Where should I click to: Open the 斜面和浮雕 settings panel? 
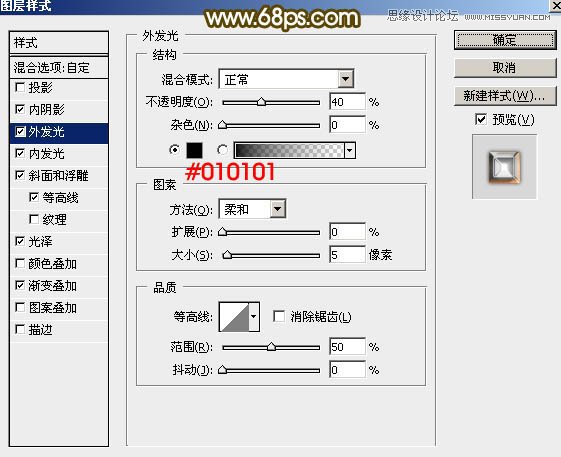[x=58, y=176]
